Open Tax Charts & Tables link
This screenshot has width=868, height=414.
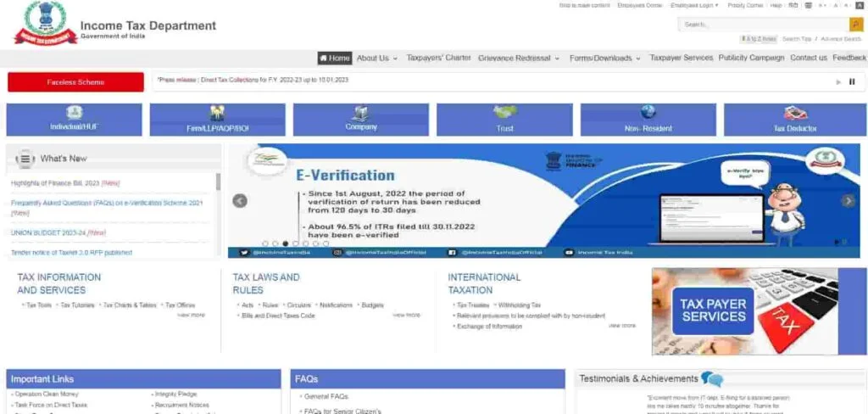(x=130, y=305)
